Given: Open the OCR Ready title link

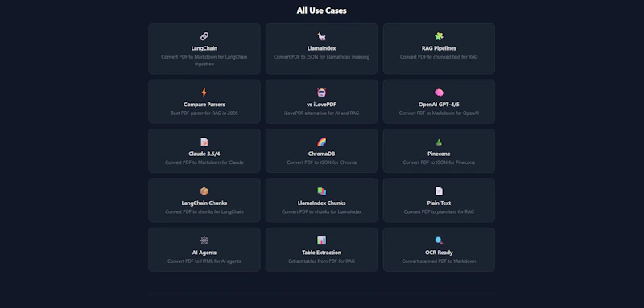Looking at the screenshot, I should pos(439,253).
